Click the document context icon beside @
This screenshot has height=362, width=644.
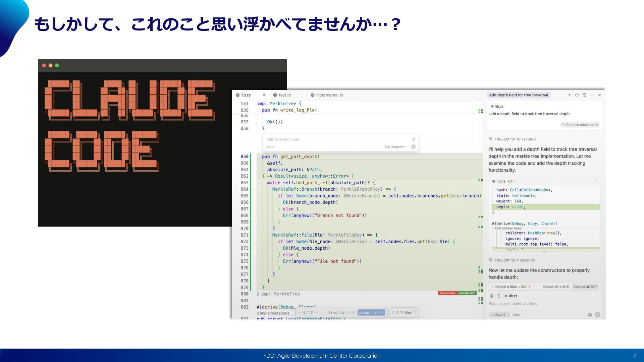pyautogui.click(x=499, y=296)
